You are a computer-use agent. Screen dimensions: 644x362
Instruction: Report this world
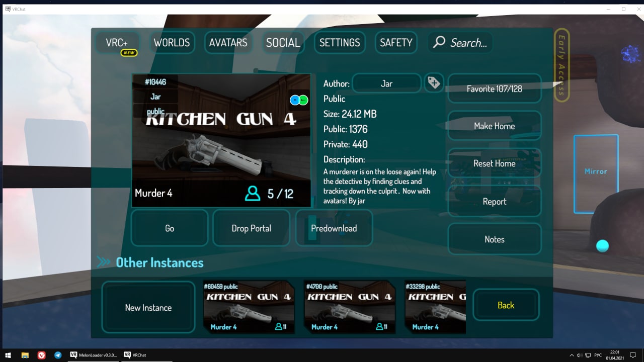click(494, 202)
